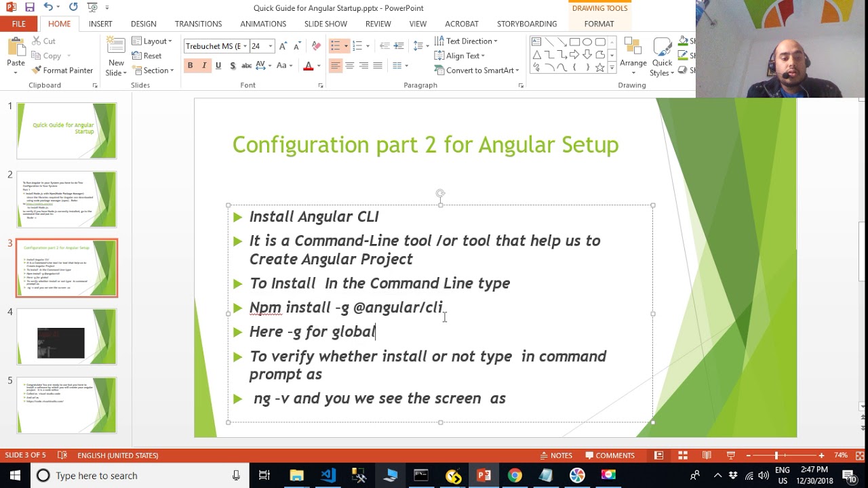This screenshot has height=488, width=868.
Task: Open PowerPoint from the Windows taskbar
Action: pos(484,475)
